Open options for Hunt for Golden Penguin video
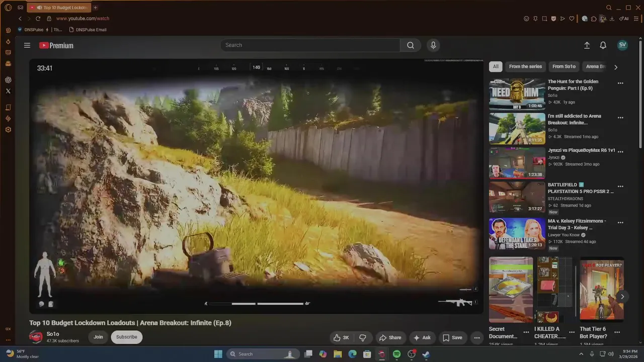 620,83
